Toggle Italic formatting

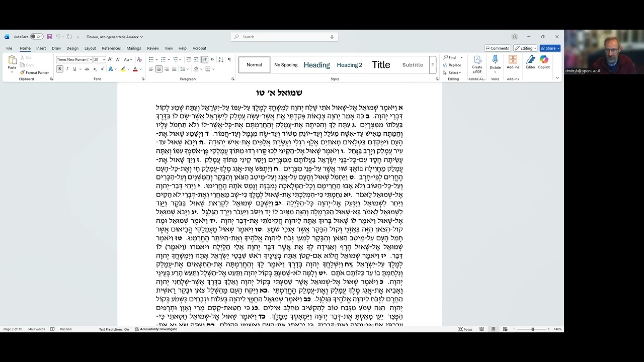[67, 69]
